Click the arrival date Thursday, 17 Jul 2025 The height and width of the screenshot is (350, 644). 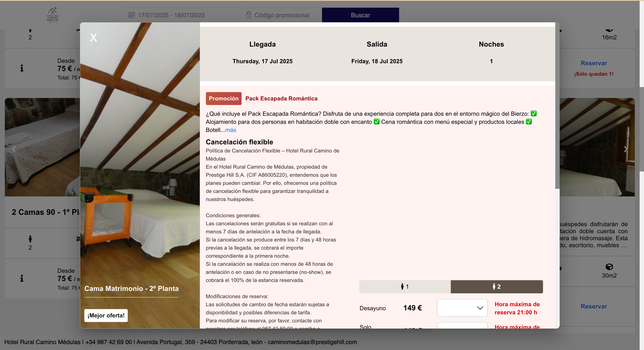pos(262,61)
